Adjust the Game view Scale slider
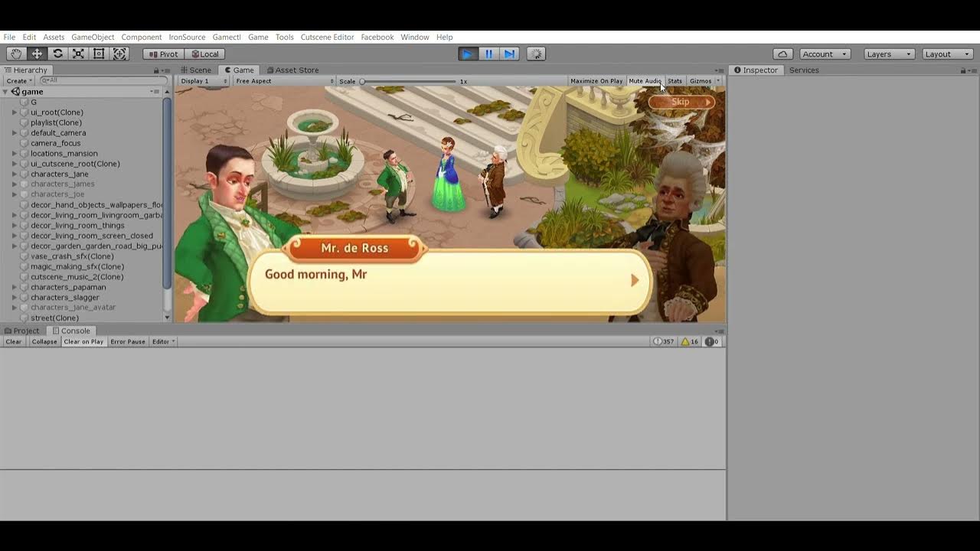The width and height of the screenshot is (980, 551). click(408, 81)
